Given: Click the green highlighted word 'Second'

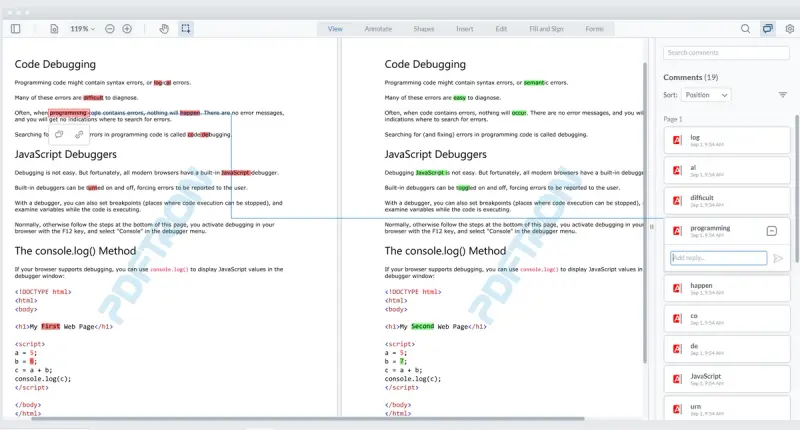Looking at the screenshot, I should (422, 326).
